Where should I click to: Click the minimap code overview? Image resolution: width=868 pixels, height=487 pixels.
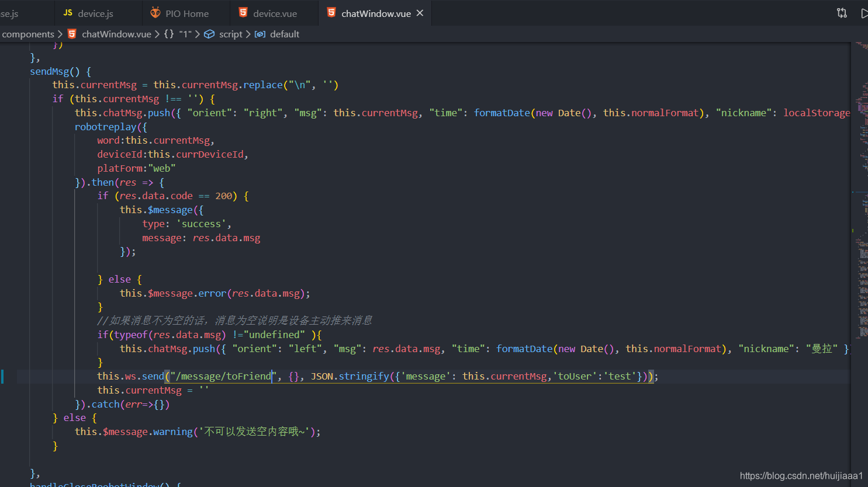tap(859, 193)
